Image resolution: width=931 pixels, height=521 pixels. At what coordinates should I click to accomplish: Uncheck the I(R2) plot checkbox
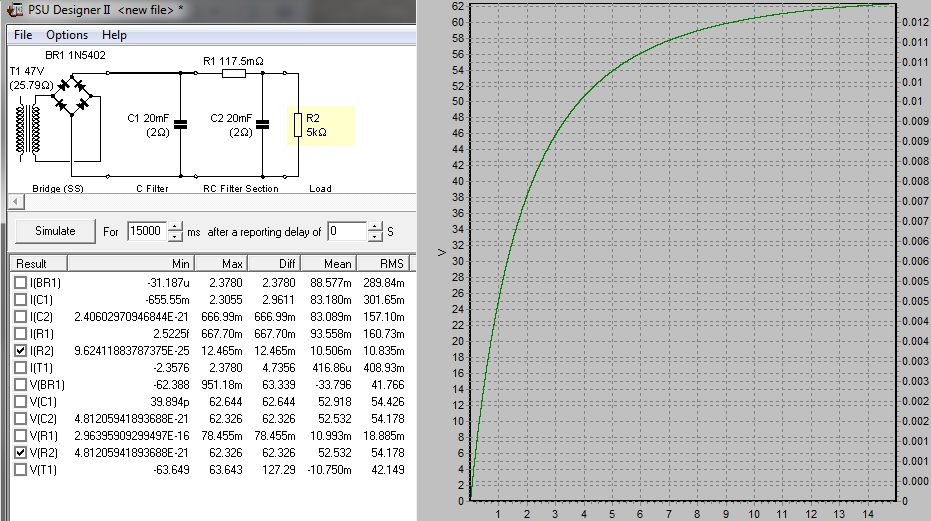(21, 351)
